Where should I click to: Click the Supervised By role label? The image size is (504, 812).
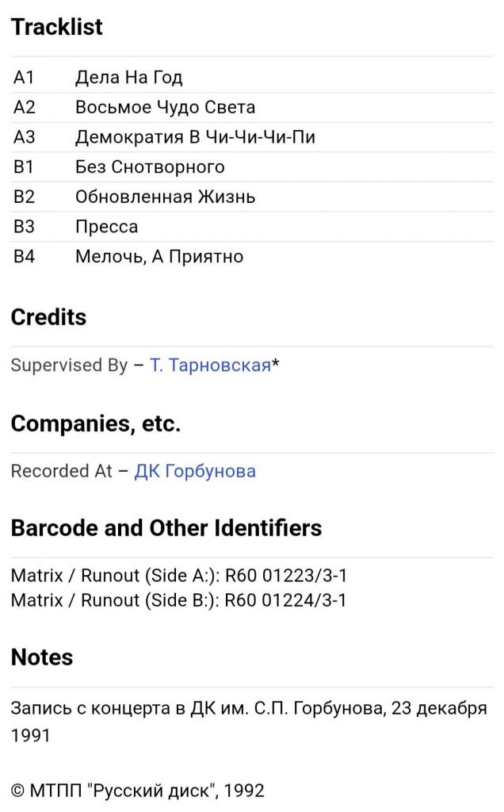tap(69, 366)
